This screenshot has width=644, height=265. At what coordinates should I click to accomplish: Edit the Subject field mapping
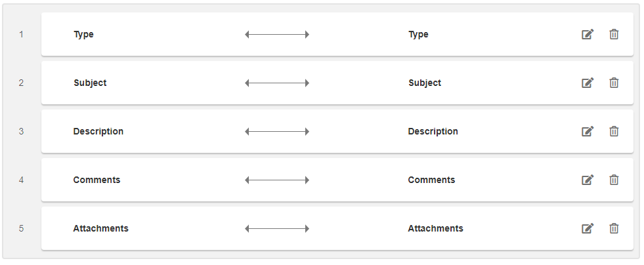point(588,83)
